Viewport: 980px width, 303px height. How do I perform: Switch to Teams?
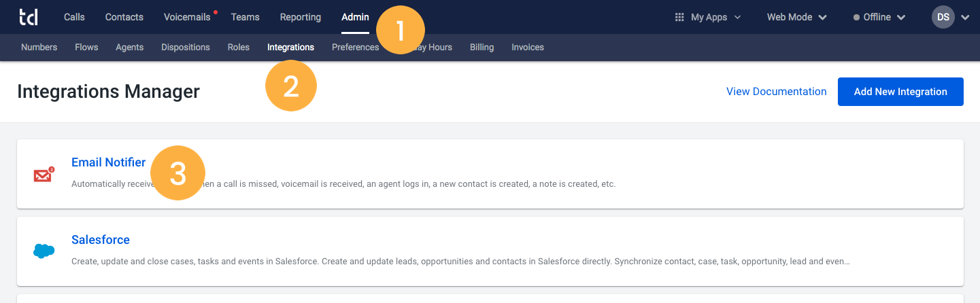pos(246,17)
